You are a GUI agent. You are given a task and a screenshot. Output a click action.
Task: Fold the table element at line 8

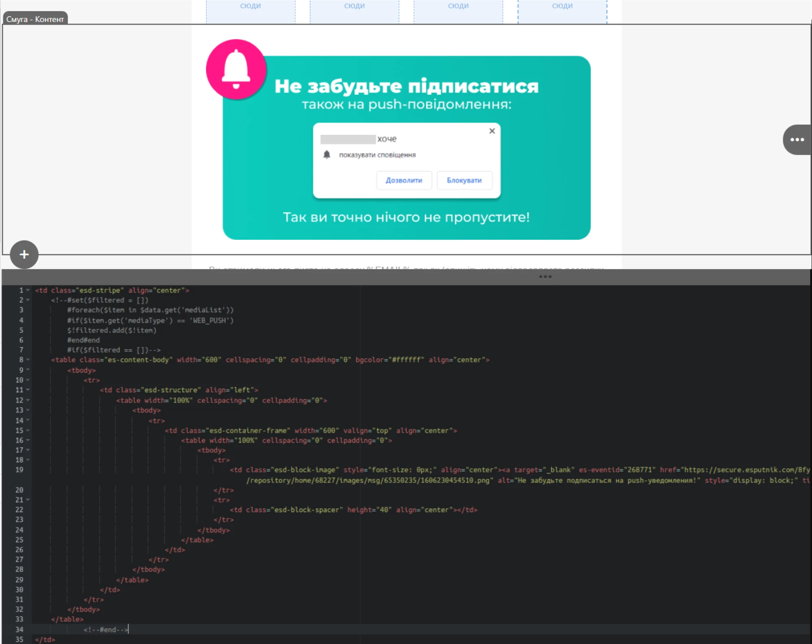tap(28, 360)
